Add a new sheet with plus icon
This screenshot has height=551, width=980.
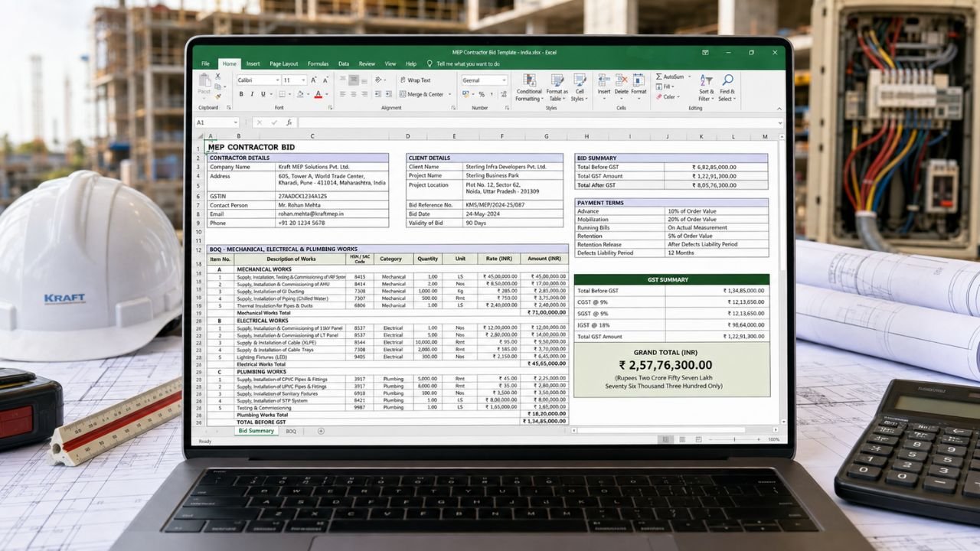tap(321, 431)
